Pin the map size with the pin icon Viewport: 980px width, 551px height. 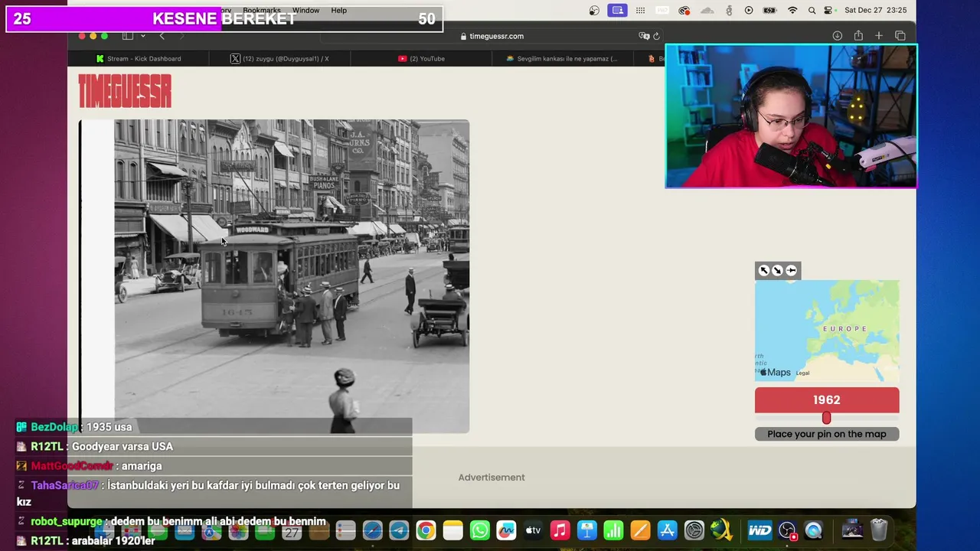click(x=791, y=270)
